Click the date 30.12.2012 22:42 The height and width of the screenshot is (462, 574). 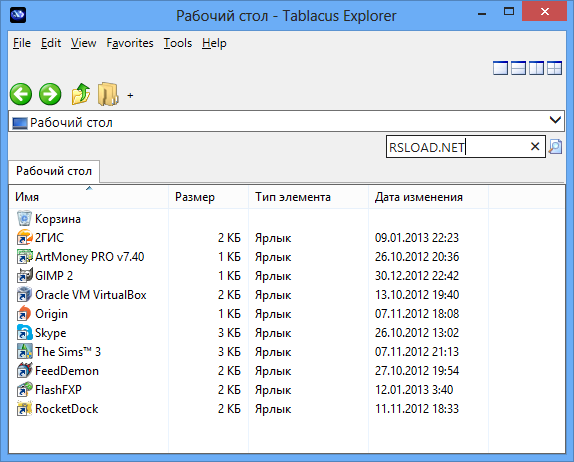pos(417,276)
